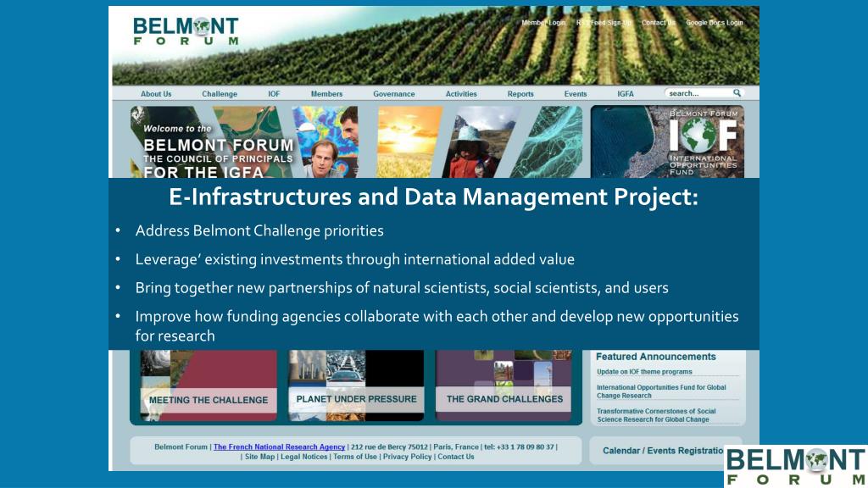Click the sunset wheat field image

point(408,142)
